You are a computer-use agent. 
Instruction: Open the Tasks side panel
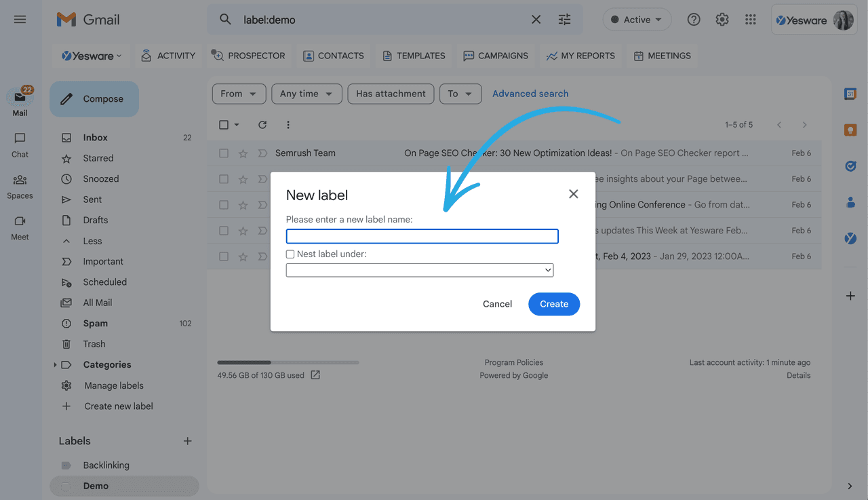[x=850, y=166]
